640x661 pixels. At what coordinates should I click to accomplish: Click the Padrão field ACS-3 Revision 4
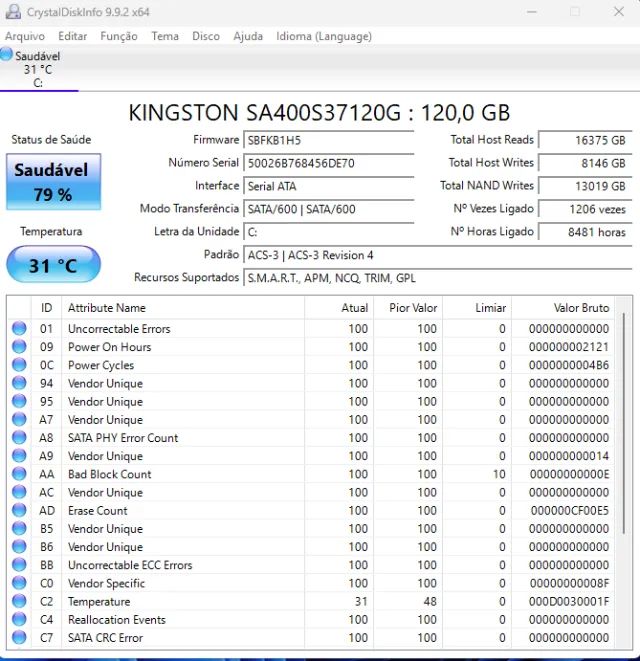[x=438, y=255]
